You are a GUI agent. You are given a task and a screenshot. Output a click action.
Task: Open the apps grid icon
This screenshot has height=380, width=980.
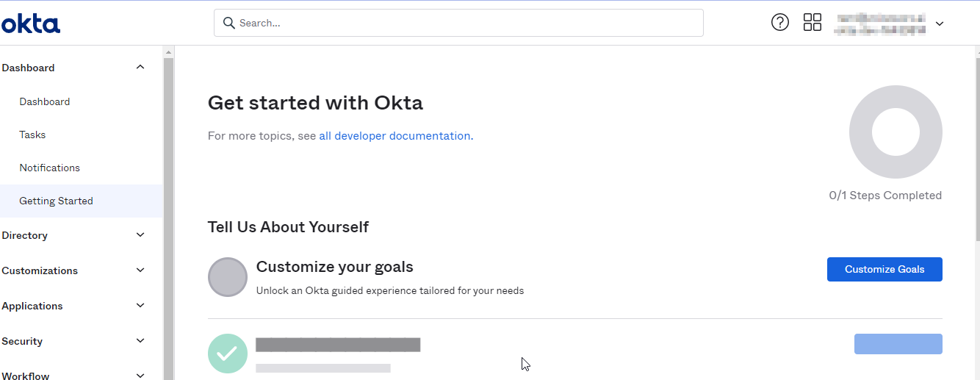click(x=812, y=22)
